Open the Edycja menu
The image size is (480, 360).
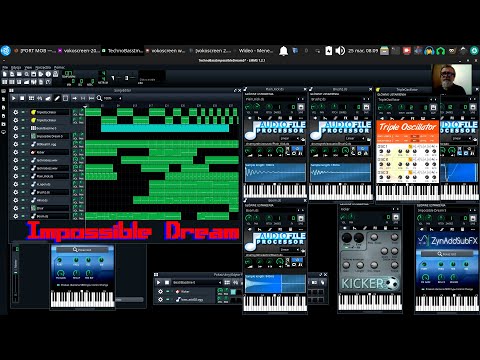pos(16,67)
